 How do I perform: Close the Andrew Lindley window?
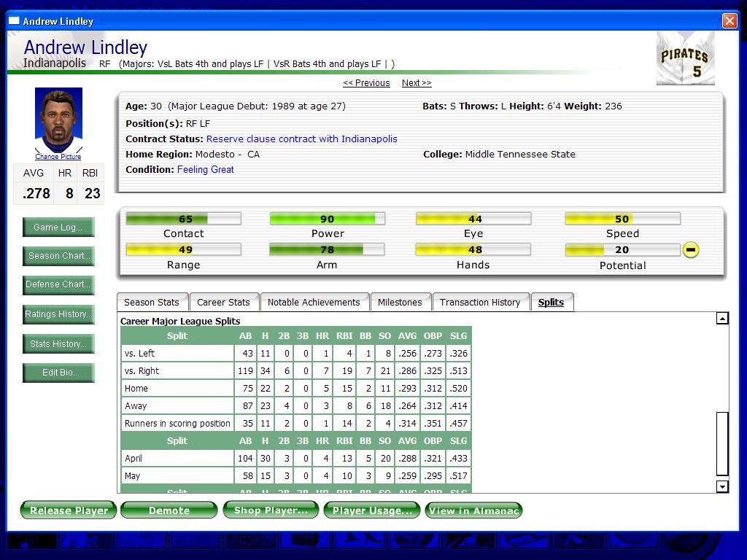[729, 21]
